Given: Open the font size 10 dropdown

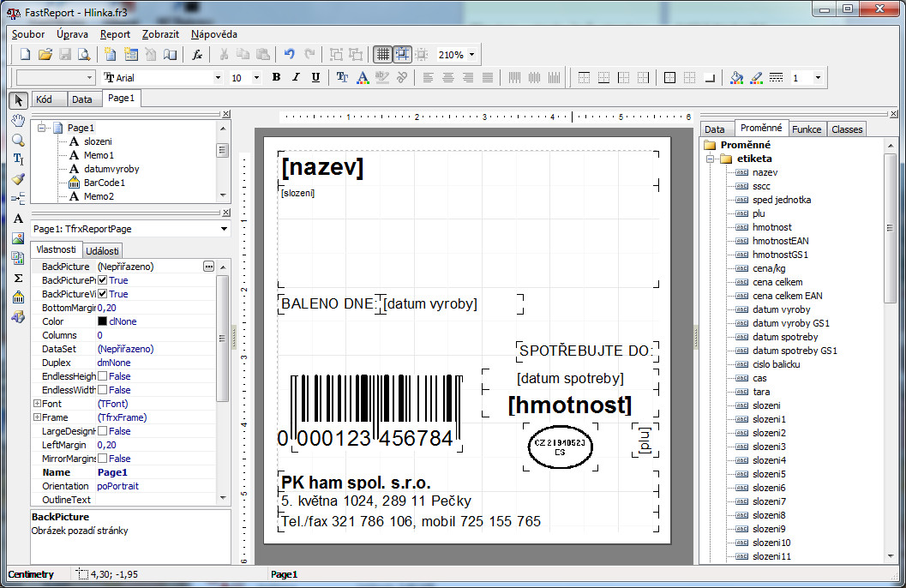Looking at the screenshot, I should click(256, 77).
